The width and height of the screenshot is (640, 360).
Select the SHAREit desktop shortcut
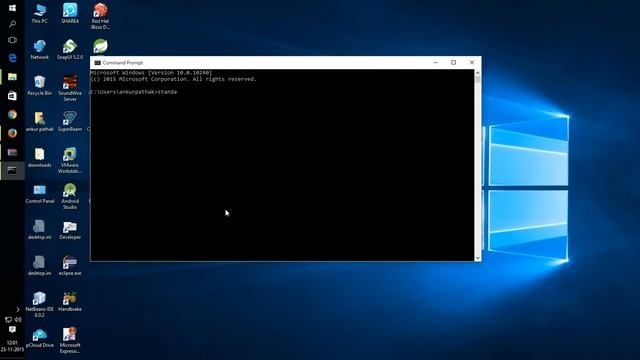[x=70, y=13]
